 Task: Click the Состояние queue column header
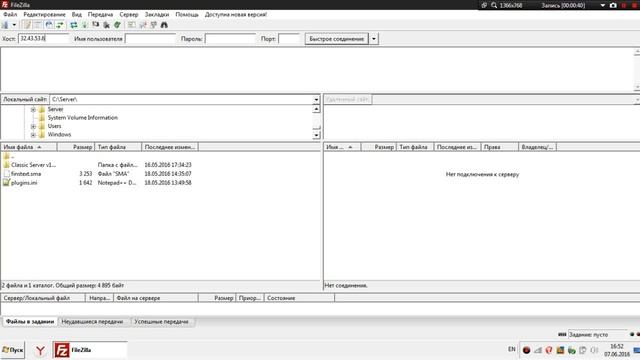click(299, 298)
